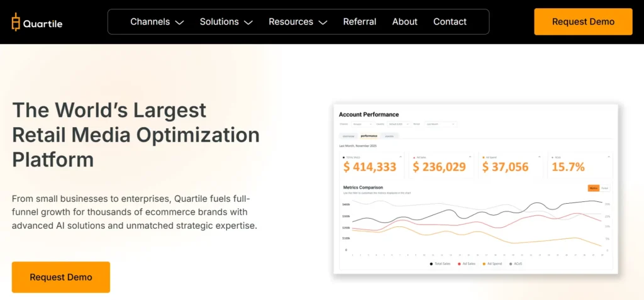This screenshot has height=300, width=644.
Task: Click the Quartile logo icon
Action: tap(16, 21)
